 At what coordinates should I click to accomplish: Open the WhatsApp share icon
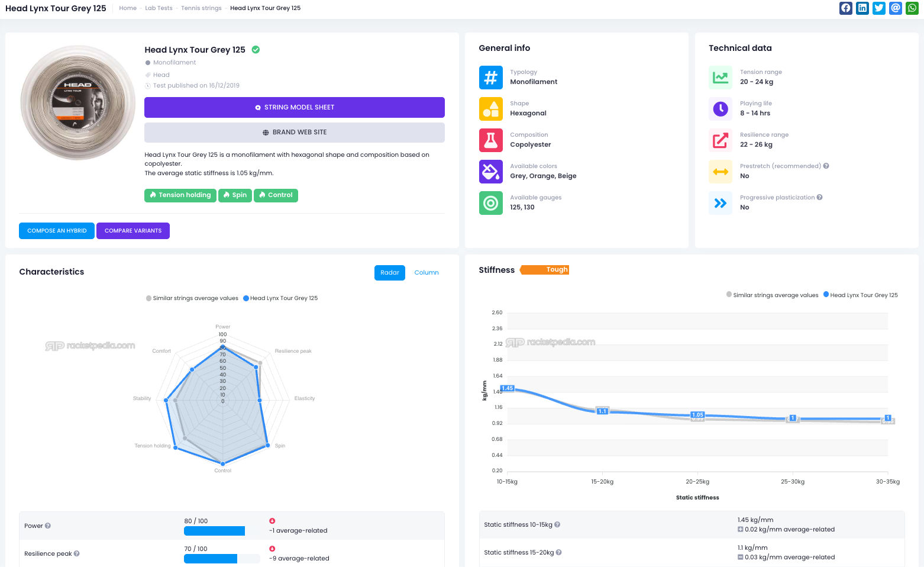(912, 8)
